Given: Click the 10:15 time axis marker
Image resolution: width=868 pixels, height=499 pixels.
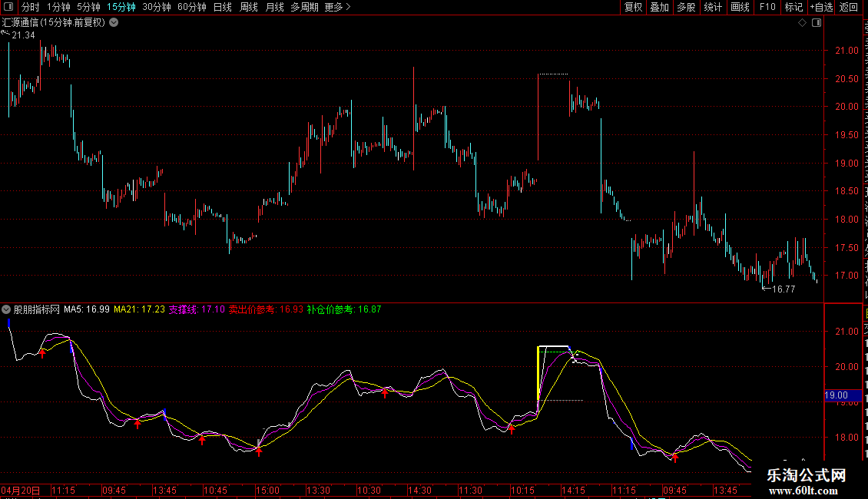Looking at the screenshot, I should coord(522,490).
